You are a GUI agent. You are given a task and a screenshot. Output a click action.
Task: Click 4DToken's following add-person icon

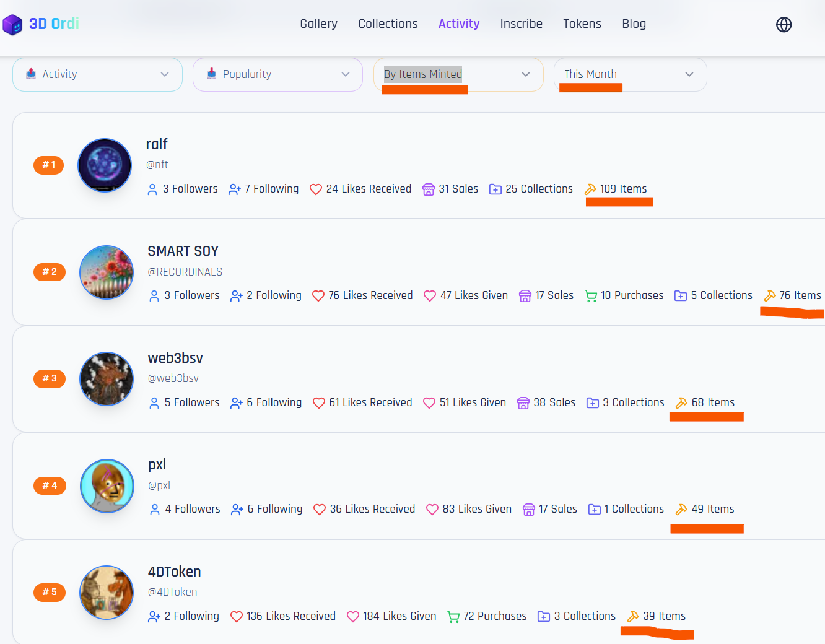(154, 617)
